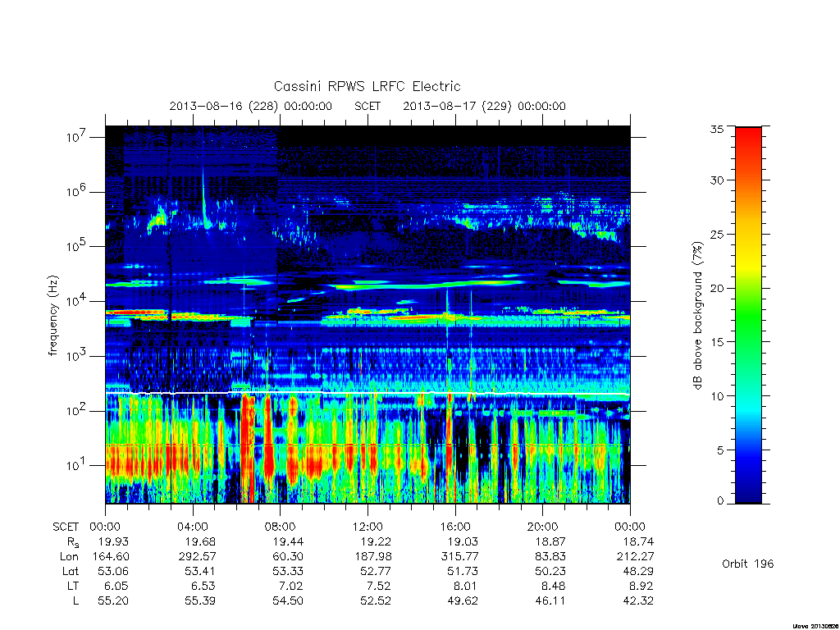Click the longitude value '187.98'
This screenshot has width=840, height=630.
pyautogui.click(x=373, y=557)
